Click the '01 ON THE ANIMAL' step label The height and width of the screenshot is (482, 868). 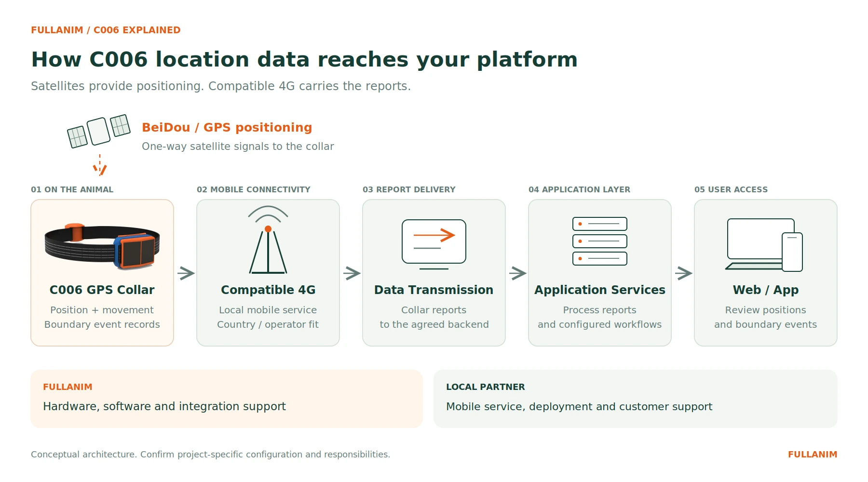click(x=72, y=189)
